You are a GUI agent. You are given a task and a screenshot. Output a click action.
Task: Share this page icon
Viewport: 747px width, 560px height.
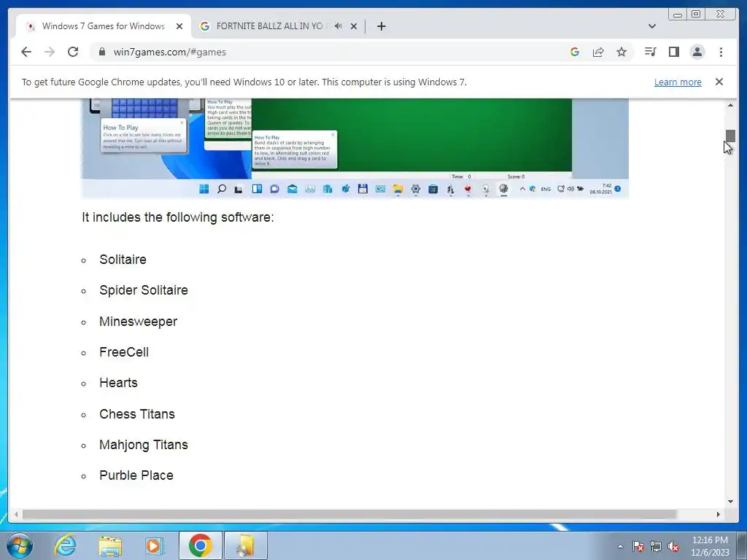tap(598, 52)
